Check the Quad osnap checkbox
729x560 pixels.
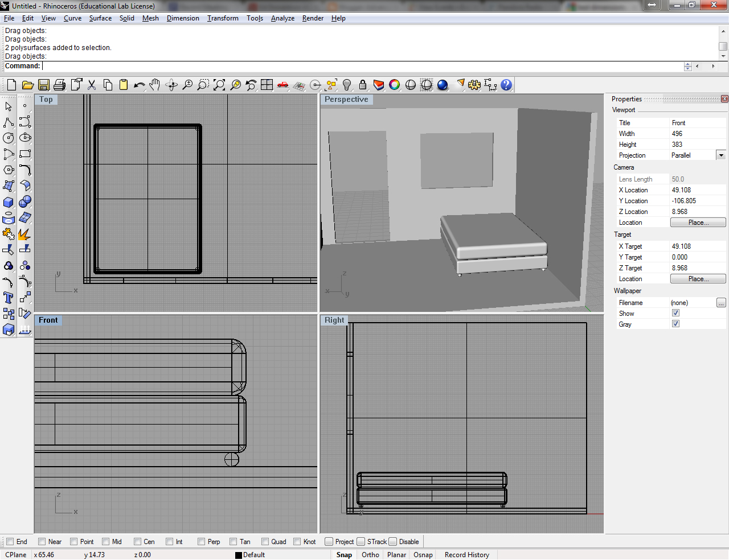pyautogui.click(x=265, y=542)
